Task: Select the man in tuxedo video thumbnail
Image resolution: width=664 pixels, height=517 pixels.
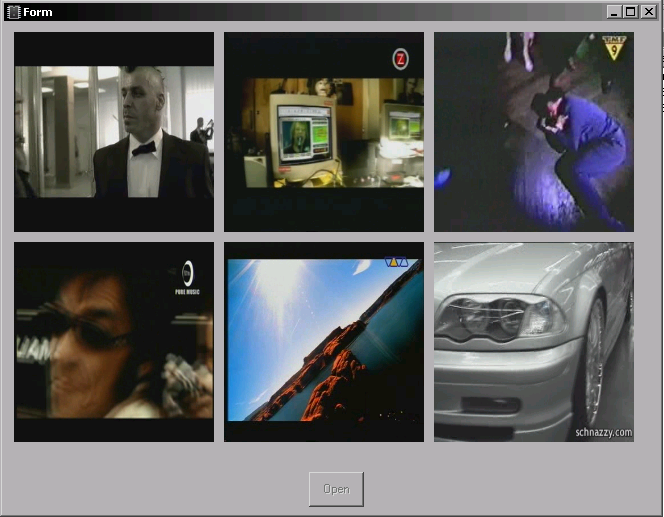Action: [x=114, y=131]
